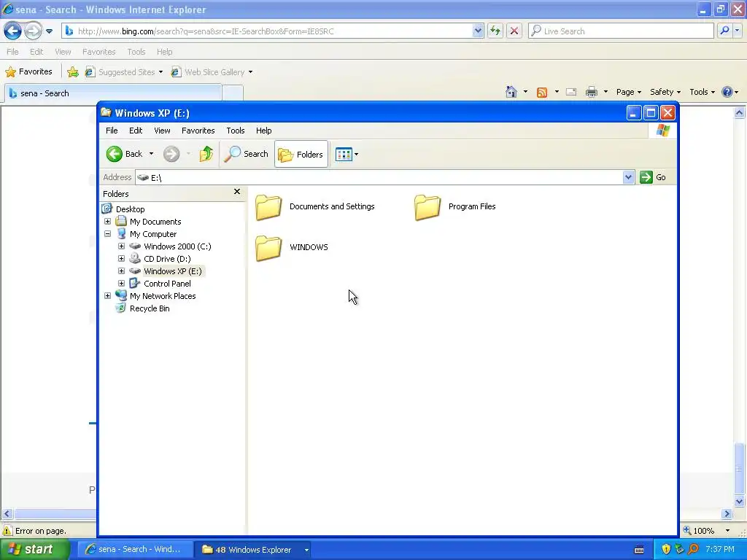The width and height of the screenshot is (747, 560).
Task: Open Explorer Tools menu
Action: (x=236, y=131)
